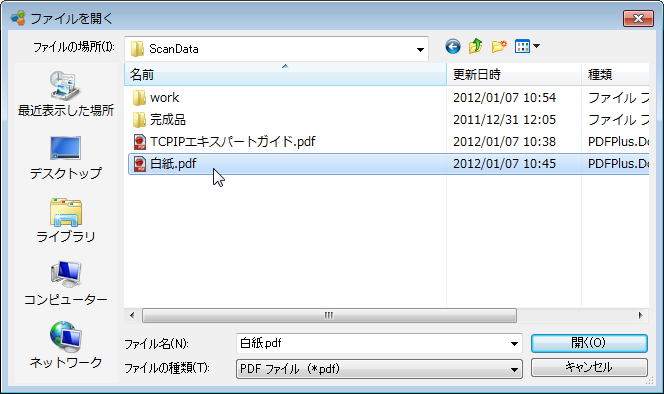Screen dimensions: 664x394
Task: Click the キャンセル button
Action: coord(589,367)
